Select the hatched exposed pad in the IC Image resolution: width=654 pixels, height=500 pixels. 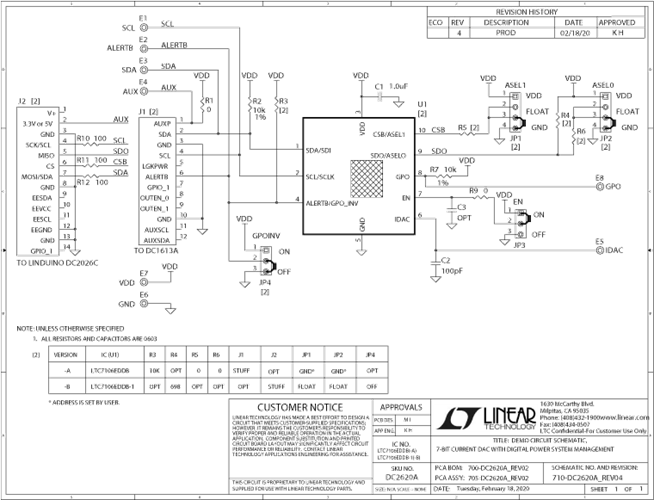(x=365, y=183)
